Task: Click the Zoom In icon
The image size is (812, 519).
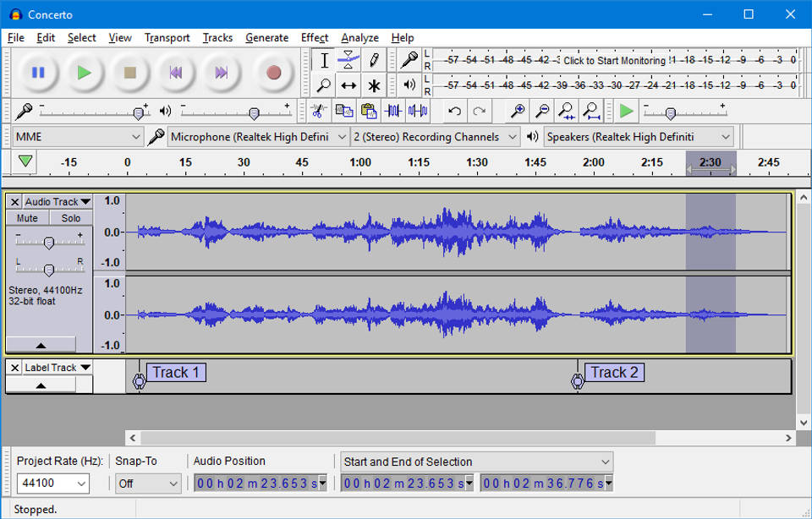Action: (x=519, y=111)
